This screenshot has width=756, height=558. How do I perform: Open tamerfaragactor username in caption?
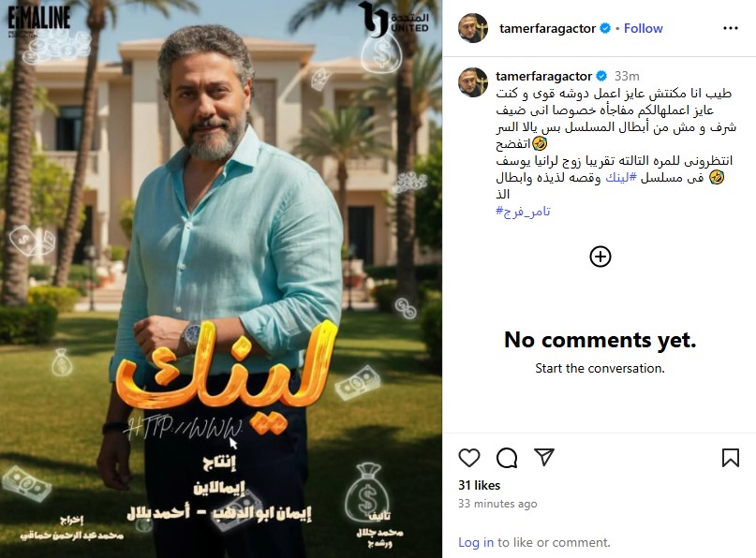pyautogui.click(x=543, y=76)
